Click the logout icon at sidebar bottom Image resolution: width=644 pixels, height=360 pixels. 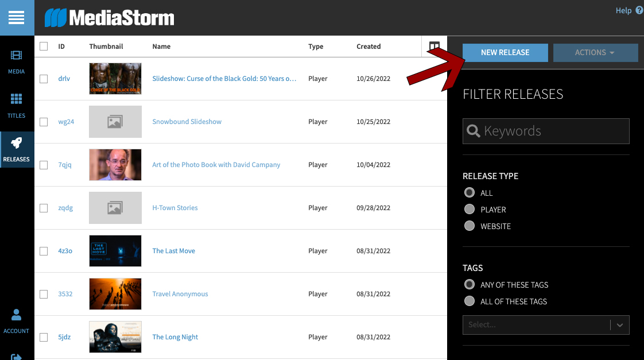(17, 356)
